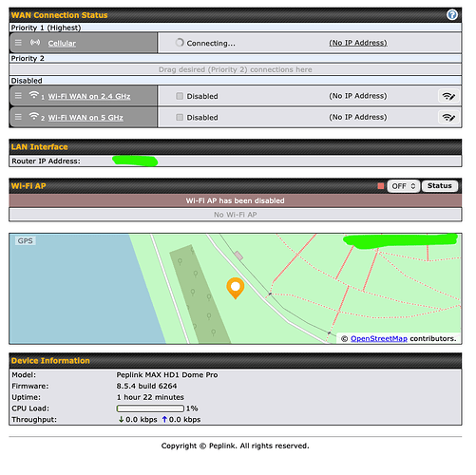This screenshot has height=475, width=476.
Task: Click the Wi-Fi icon for WAN 1
Action: coord(34,95)
